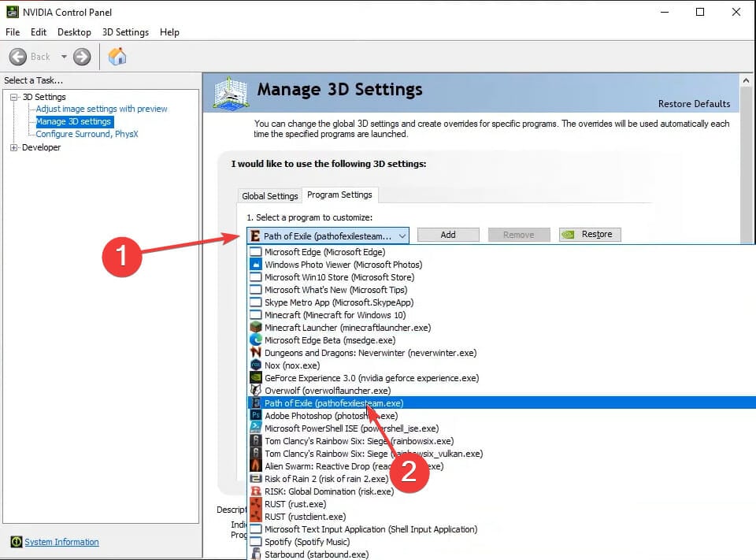
Task: Click the RISK: Global Domination icon
Action: (255, 491)
